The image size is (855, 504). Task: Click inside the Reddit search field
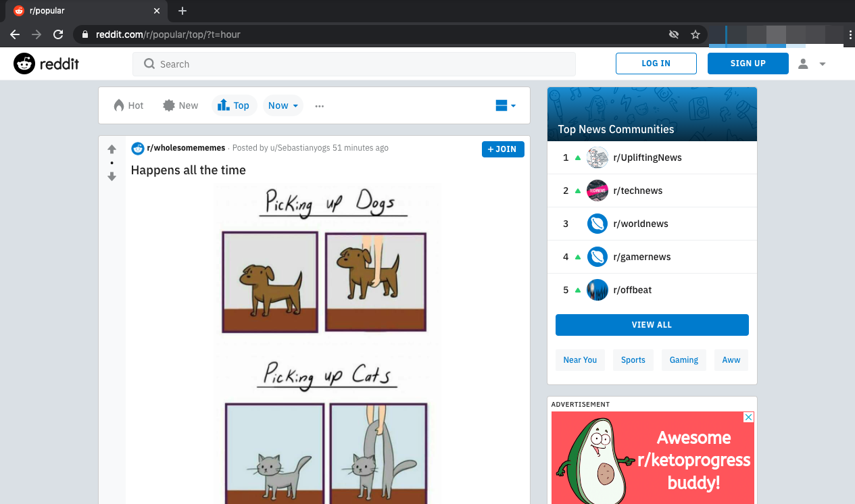[354, 64]
